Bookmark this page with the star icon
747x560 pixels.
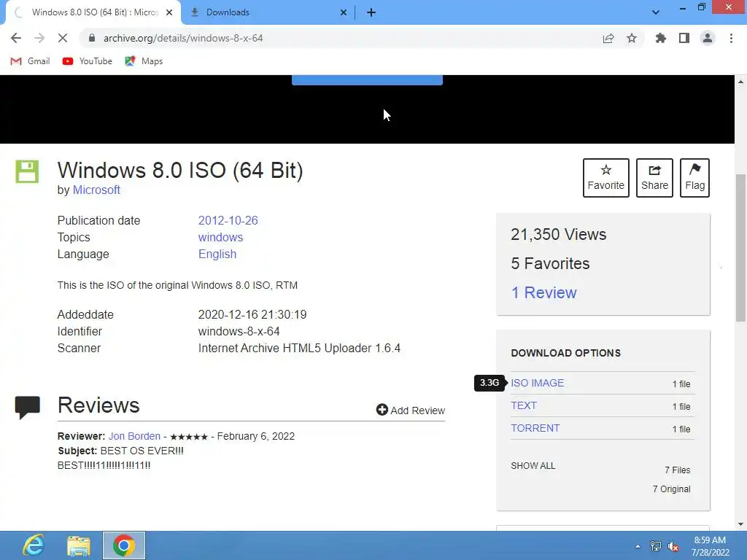tap(632, 38)
